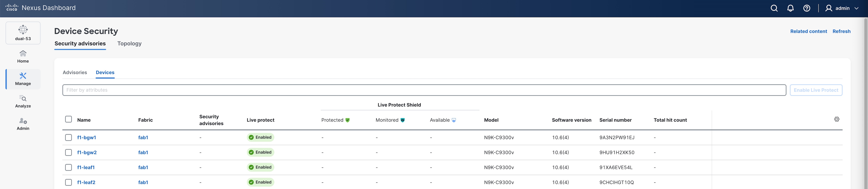Viewport: 868px width, 189px height.
Task: Click the Protected shield icon header
Action: tap(347, 120)
